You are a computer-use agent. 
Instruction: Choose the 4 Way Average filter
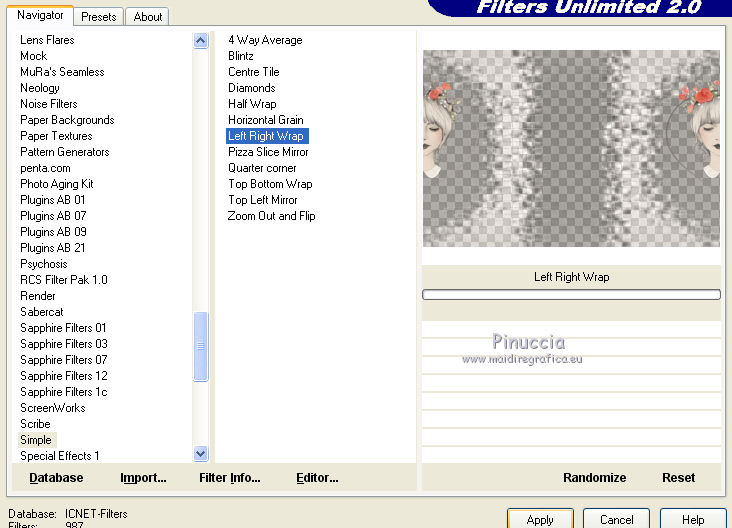265,40
